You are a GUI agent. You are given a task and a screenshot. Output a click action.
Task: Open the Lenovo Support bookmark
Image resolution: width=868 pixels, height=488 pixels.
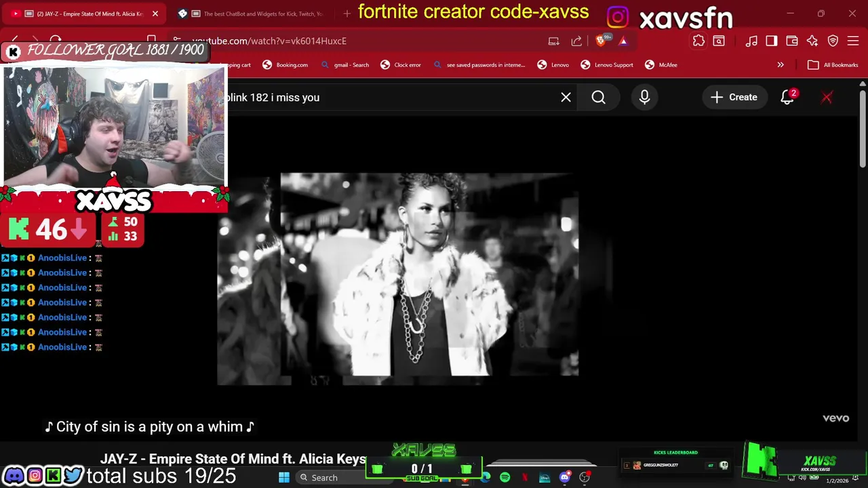(x=607, y=65)
